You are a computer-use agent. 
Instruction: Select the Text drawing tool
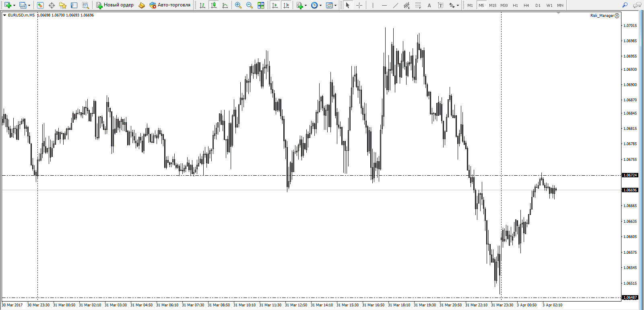click(x=429, y=5)
